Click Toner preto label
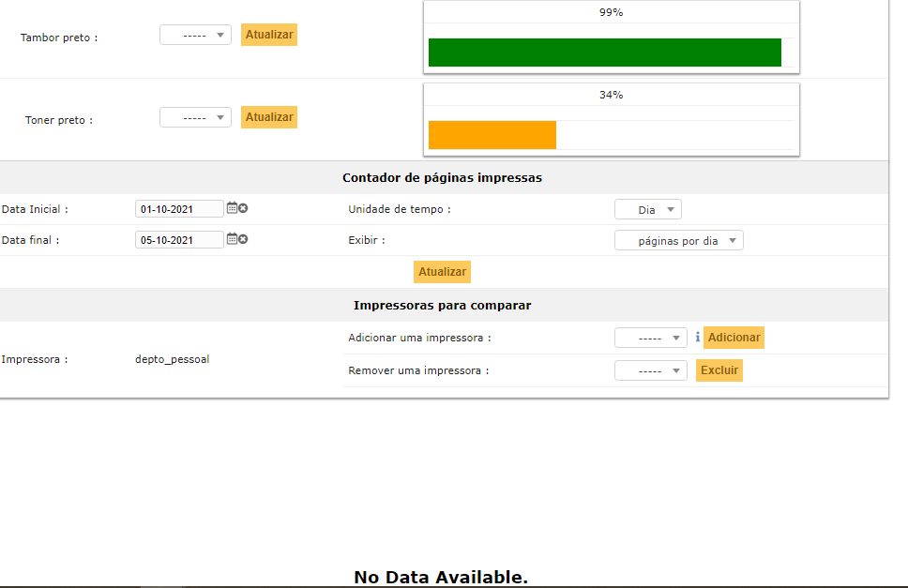908x588 pixels. coord(59,120)
